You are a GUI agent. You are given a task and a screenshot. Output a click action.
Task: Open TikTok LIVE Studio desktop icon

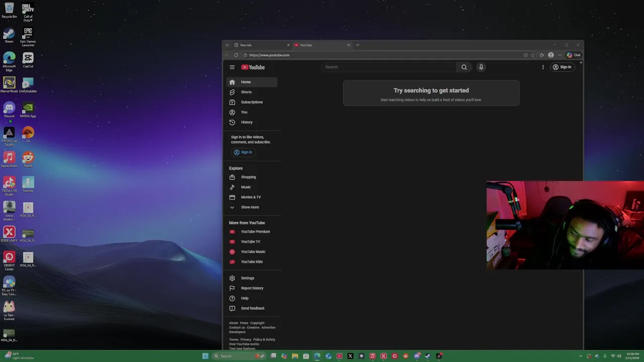pyautogui.click(x=9, y=187)
